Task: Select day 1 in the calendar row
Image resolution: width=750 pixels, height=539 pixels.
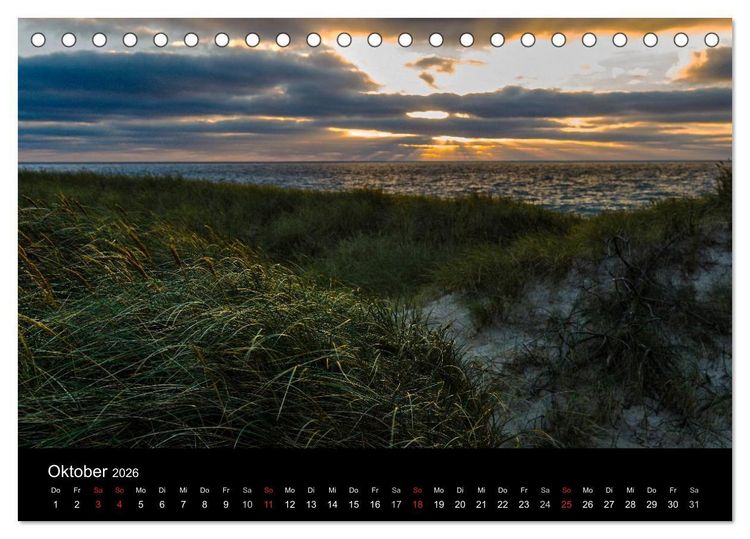Action: click(55, 505)
